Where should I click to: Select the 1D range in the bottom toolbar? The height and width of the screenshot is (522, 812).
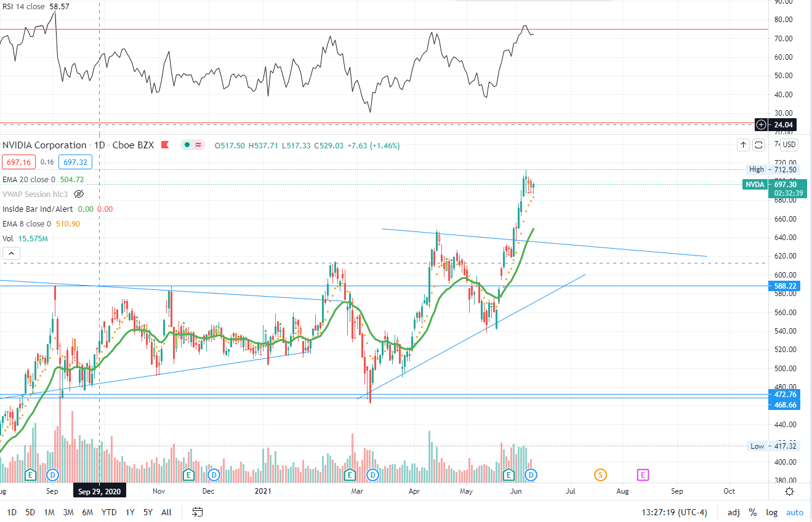point(12,512)
